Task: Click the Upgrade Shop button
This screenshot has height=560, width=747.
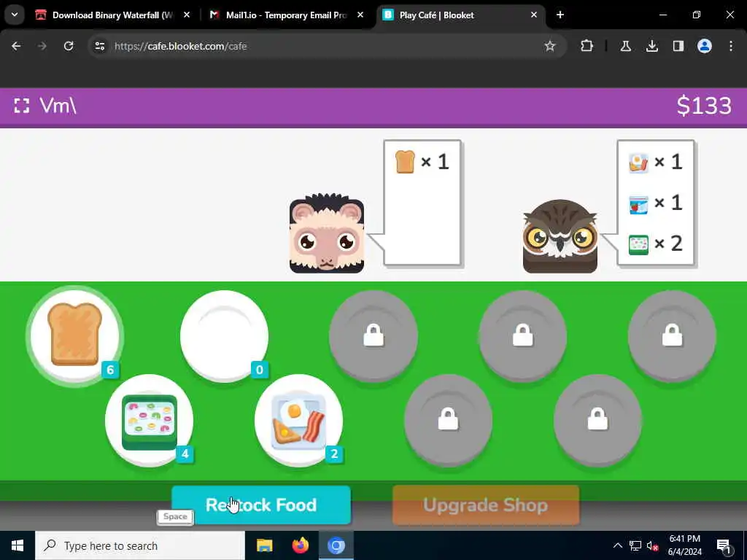Action: 485,505
